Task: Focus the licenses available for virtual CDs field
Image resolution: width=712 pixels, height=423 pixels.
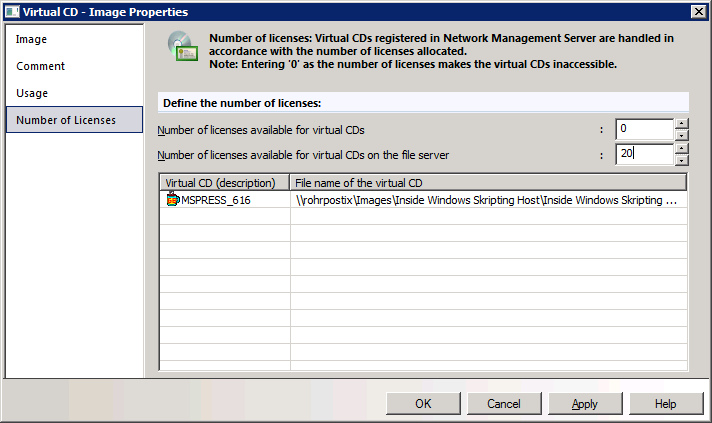Action: click(x=644, y=129)
